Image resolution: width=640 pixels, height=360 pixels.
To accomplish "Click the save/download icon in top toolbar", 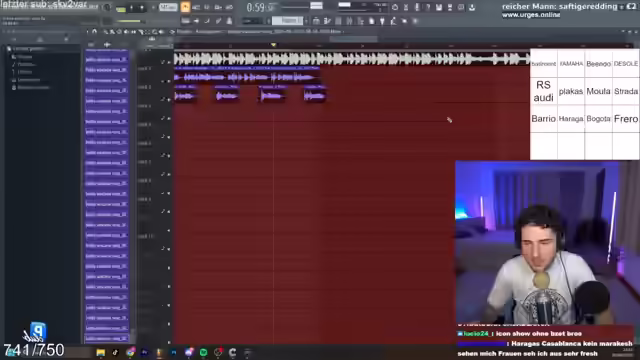I will [x=472, y=7].
